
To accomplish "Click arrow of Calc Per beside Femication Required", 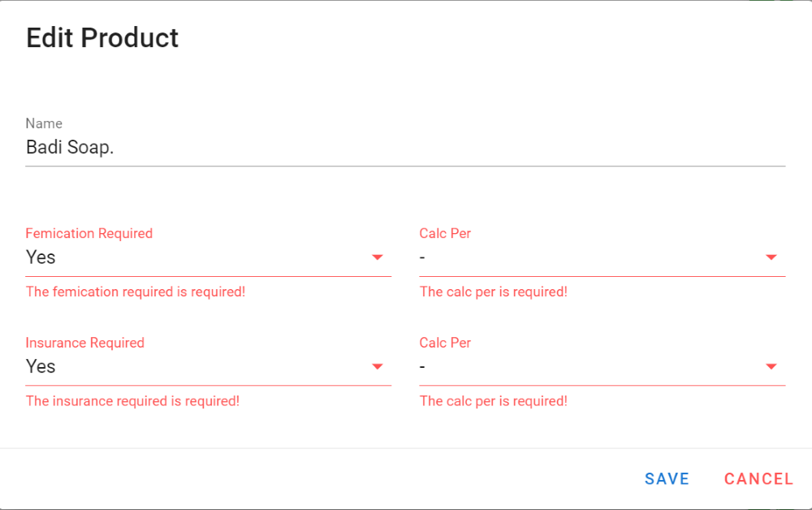I will pyautogui.click(x=771, y=257).
